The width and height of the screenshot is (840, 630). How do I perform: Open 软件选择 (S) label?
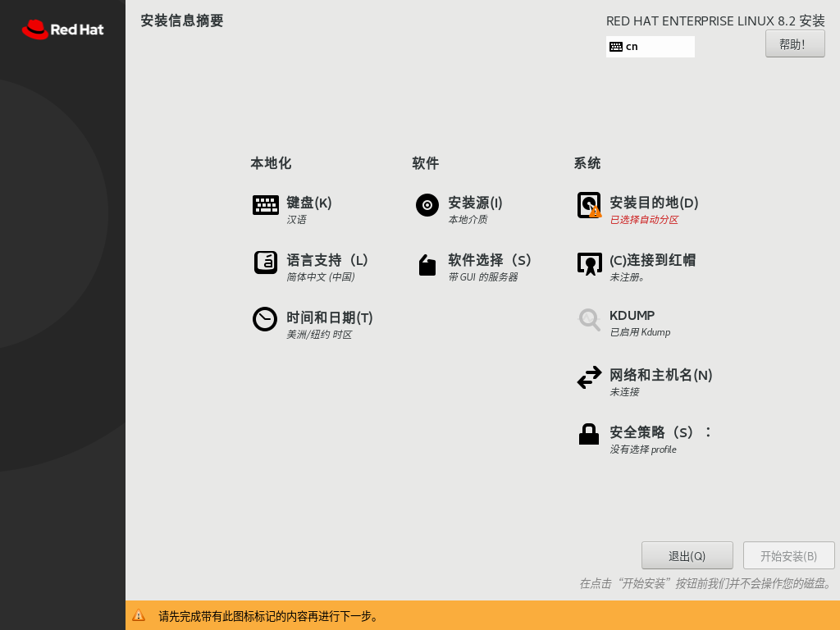coord(490,260)
